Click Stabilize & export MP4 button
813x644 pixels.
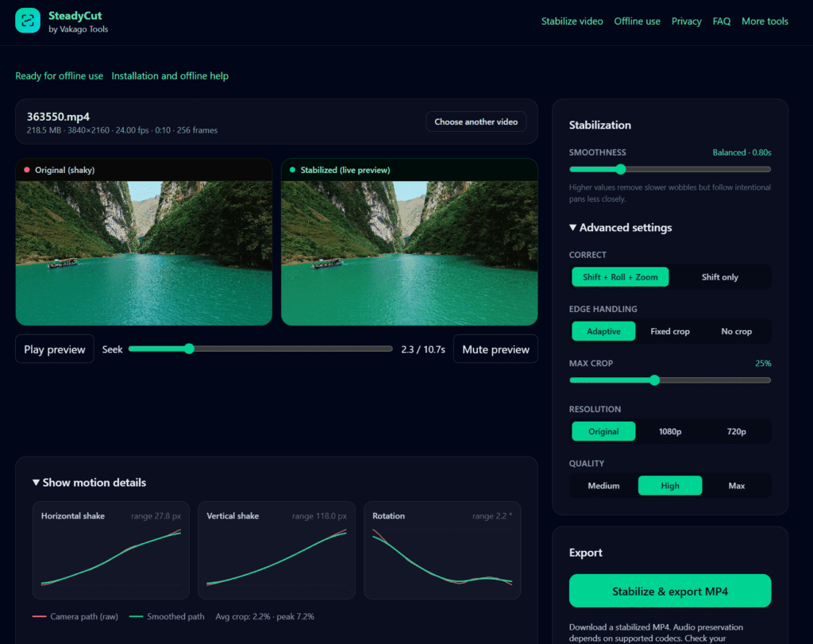(x=670, y=591)
